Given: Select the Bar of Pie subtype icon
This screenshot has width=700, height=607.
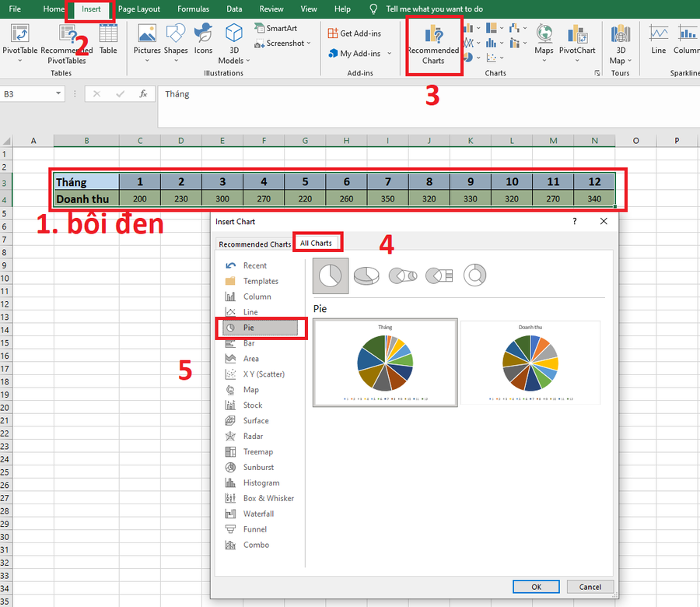Looking at the screenshot, I should pos(439,275).
